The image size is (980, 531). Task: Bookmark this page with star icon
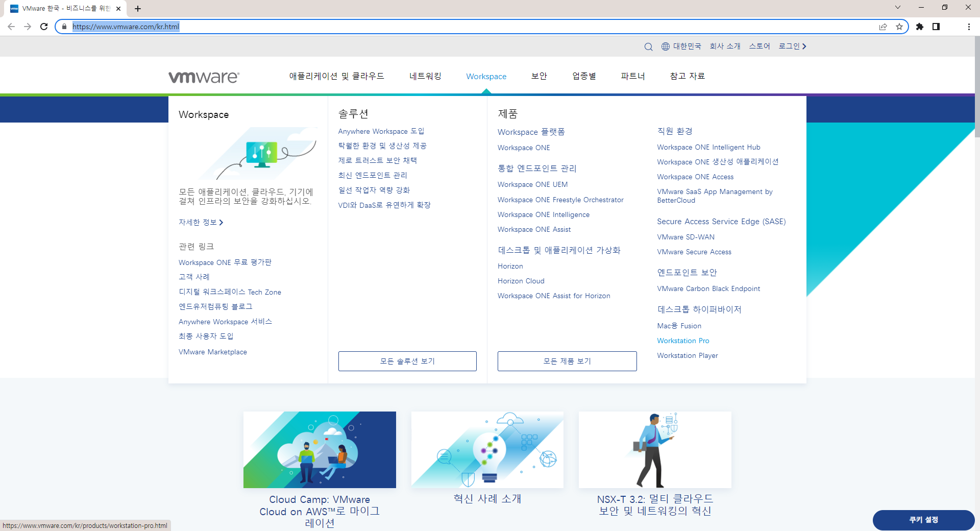click(x=899, y=27)
